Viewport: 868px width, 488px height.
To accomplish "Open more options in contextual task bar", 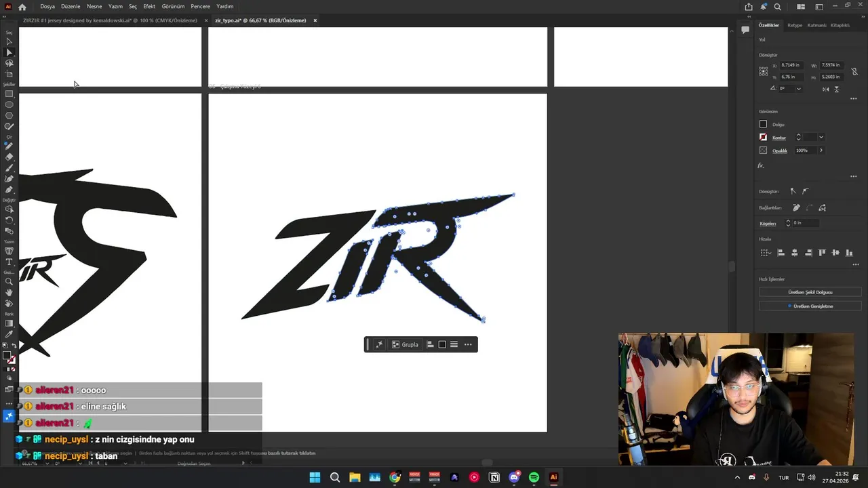I will coord(468,344).
